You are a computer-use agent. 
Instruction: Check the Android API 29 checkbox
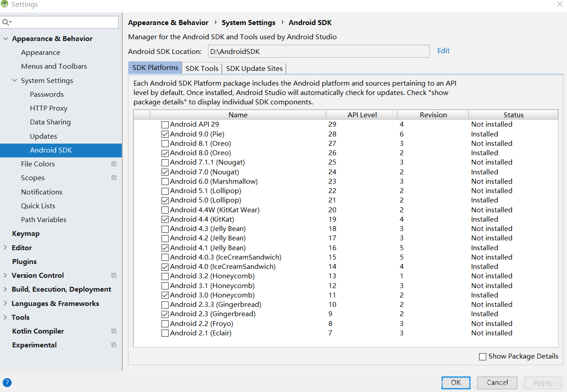click(x=165, y=125)
